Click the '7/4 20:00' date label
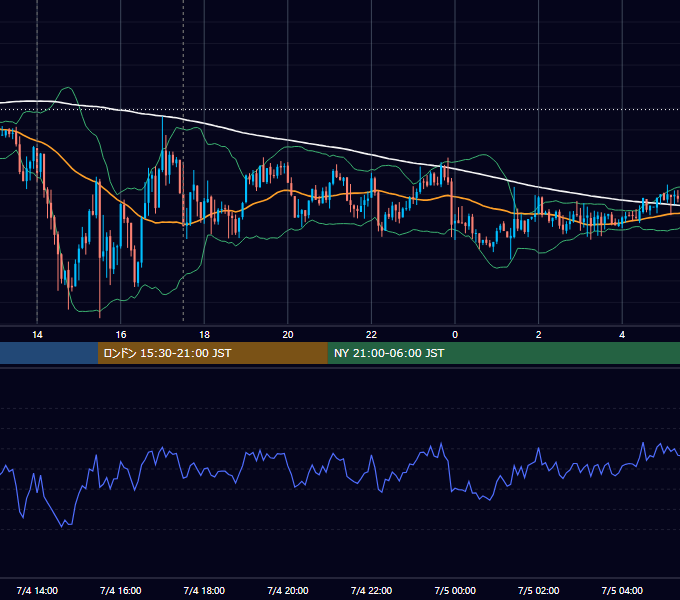This screenshot has height=600, width=680. [288, 590]
